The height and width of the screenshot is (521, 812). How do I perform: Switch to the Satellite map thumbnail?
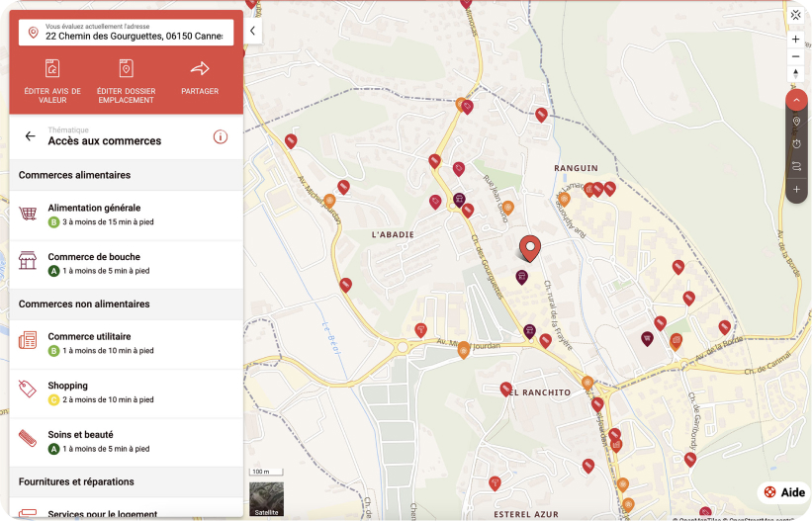[x=266, y=499]
